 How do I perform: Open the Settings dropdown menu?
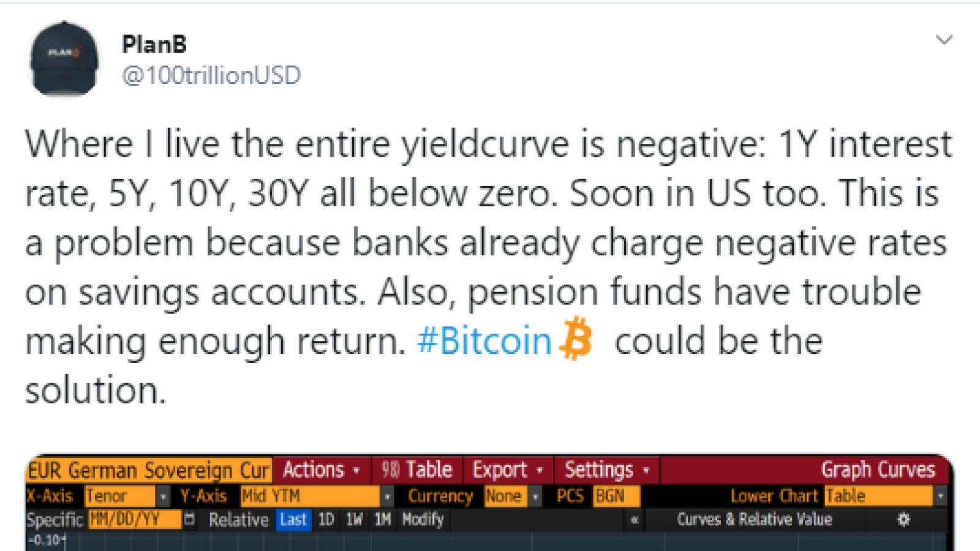click(607, 470)
